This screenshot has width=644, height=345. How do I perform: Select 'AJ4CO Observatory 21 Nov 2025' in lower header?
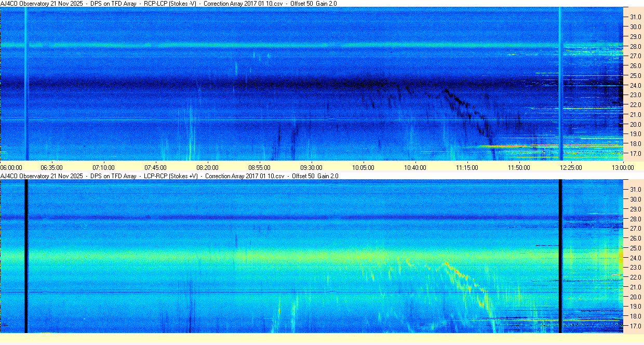[x=42, y=176]
